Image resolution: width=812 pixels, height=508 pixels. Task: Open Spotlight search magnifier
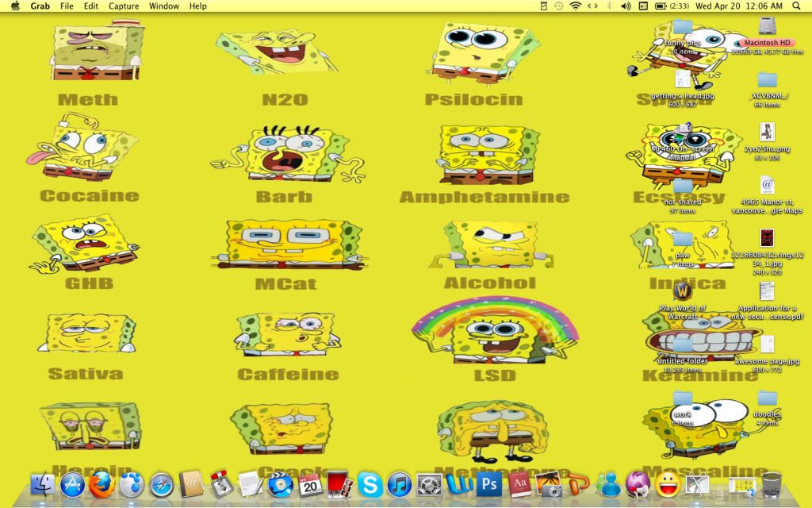(x=796, y=6)
